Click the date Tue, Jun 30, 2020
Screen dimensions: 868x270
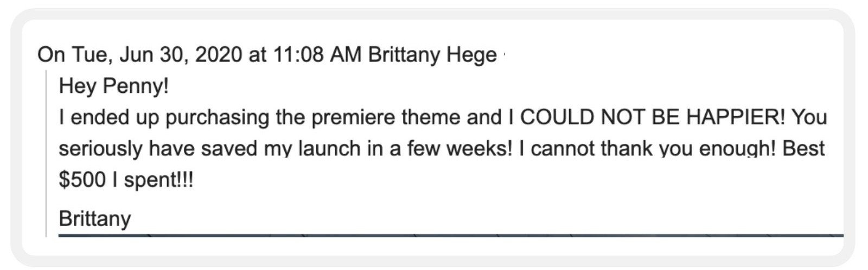(157, 54)
